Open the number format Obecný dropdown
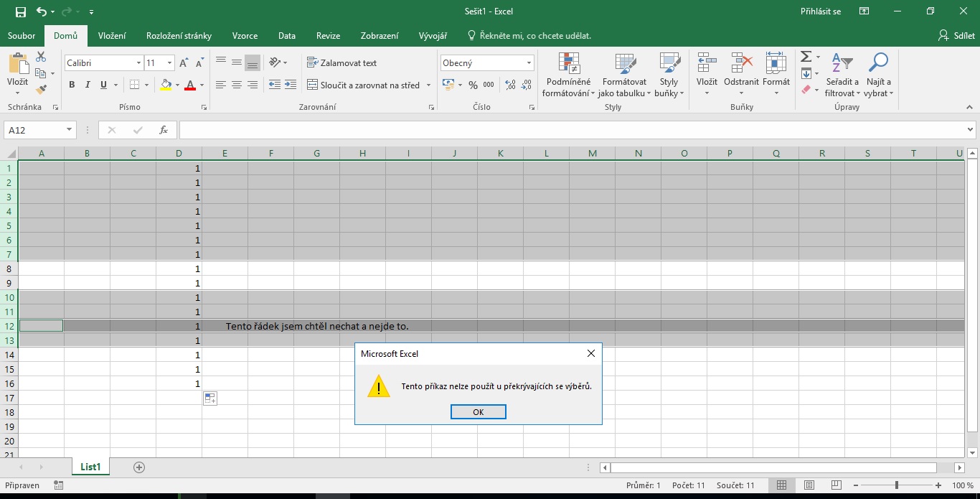 coord(529,63)
